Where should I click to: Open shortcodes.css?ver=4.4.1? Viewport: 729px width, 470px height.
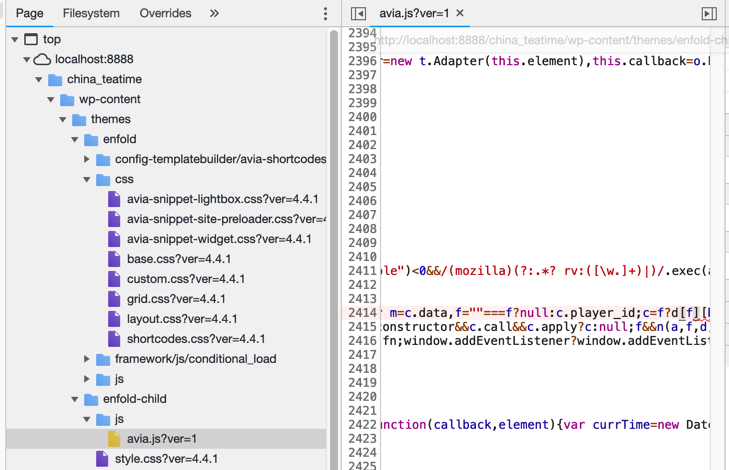(196, 339)
